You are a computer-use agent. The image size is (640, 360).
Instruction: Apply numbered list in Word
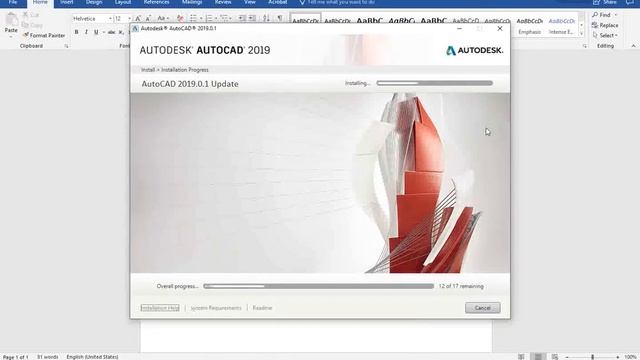pyautogui.click(x=209, y=18)
